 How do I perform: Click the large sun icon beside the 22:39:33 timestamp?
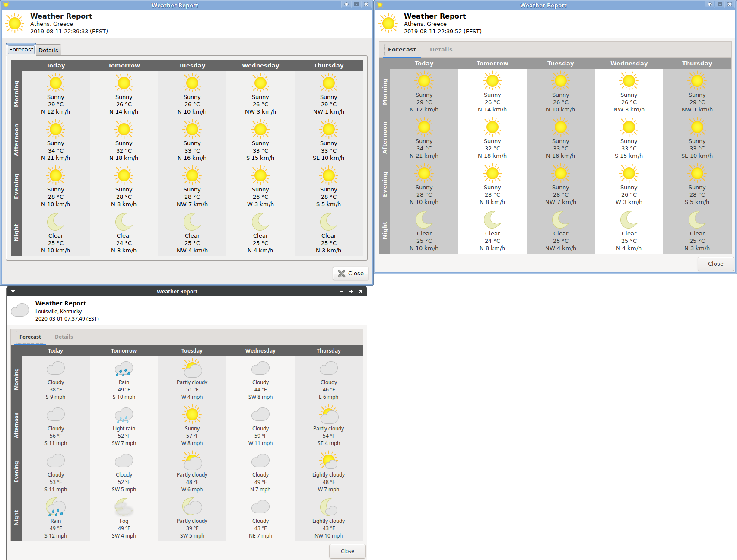15,23
